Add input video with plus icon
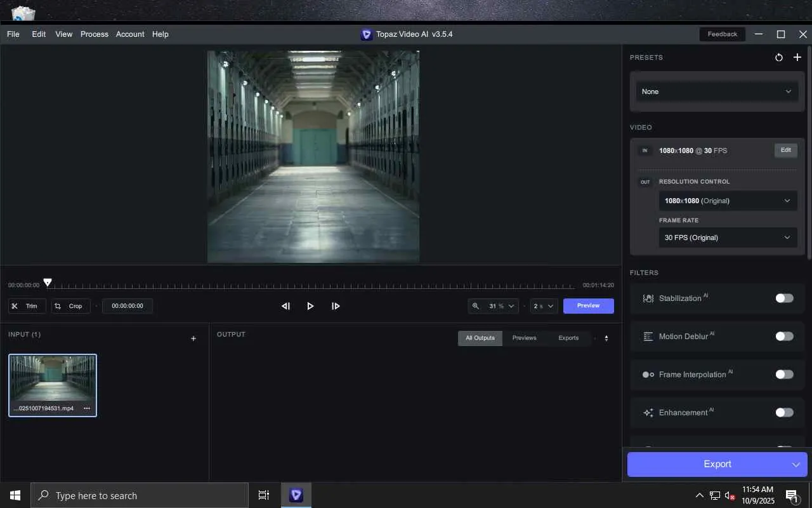Screen dimensions: 812x508 193,338
